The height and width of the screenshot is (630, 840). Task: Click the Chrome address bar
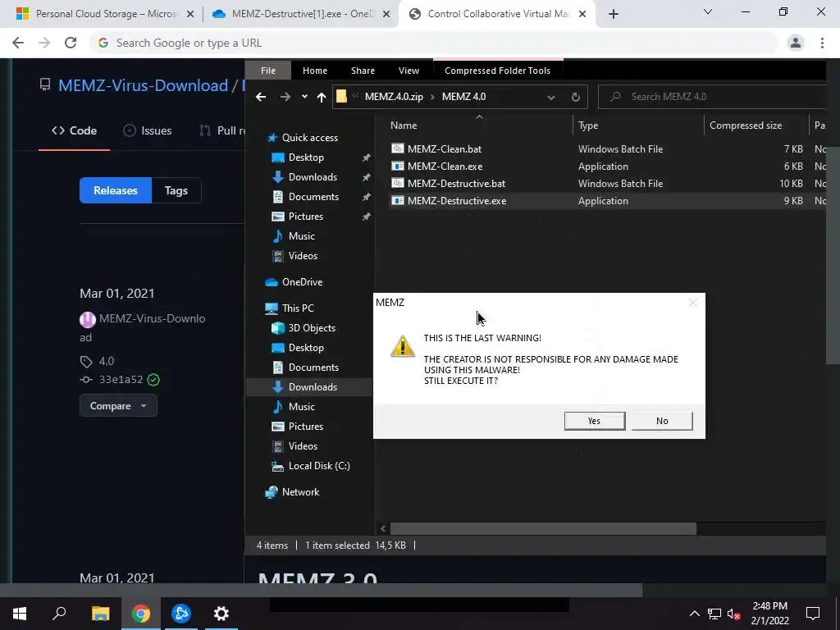click(x=433, y=43)
